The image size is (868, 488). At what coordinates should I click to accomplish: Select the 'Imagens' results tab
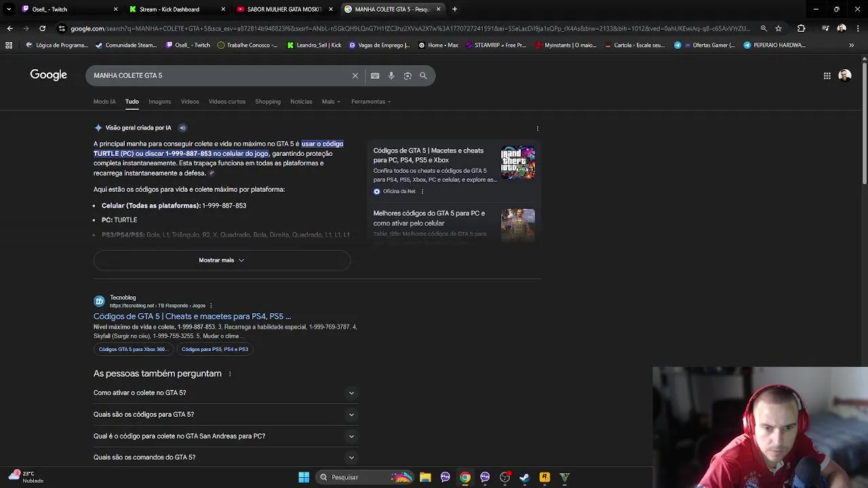coord(160,102)
